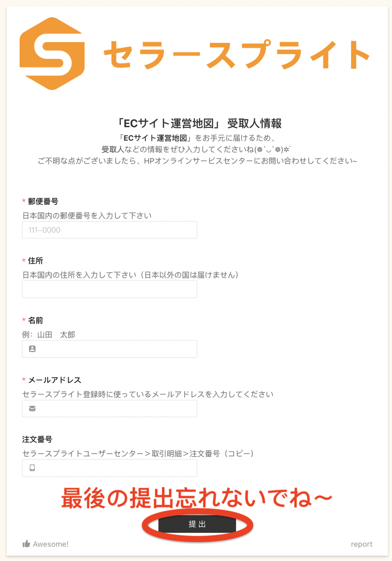Click the 住所 field label
Image resolution: width=392 pixels, height=561 pixels.
35,261
